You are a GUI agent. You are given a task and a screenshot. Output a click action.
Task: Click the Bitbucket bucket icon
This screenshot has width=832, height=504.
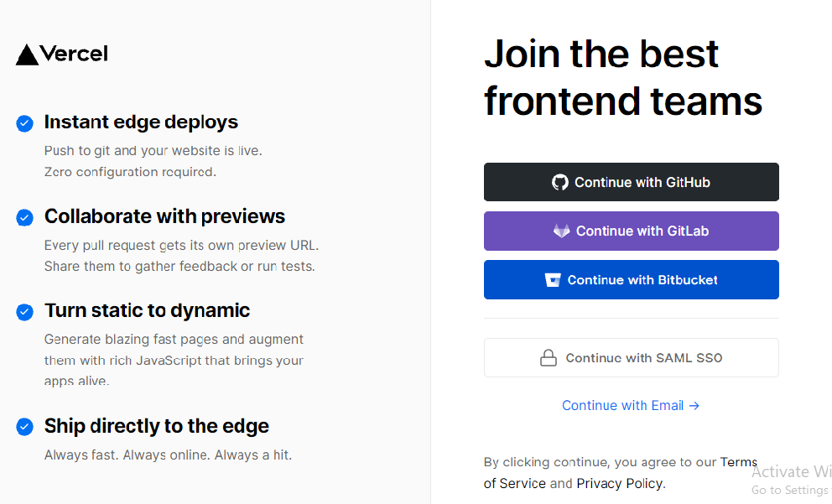point(553,280)
